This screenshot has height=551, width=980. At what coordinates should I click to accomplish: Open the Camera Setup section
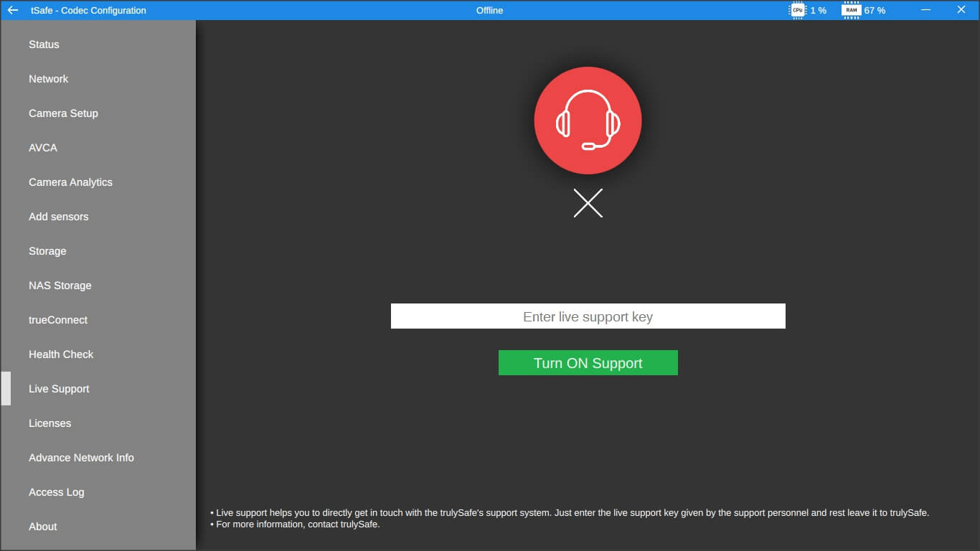[x=63, y=113]
